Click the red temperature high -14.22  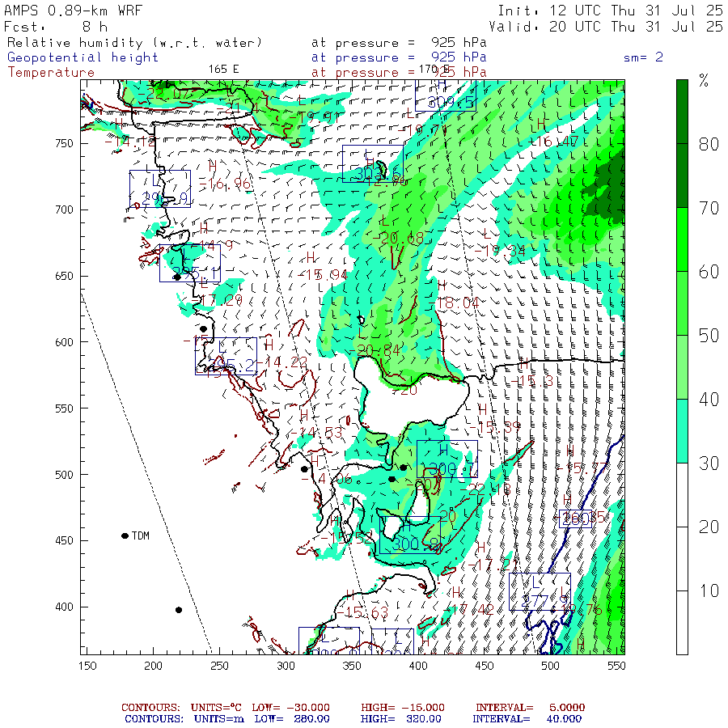(281, 362)
